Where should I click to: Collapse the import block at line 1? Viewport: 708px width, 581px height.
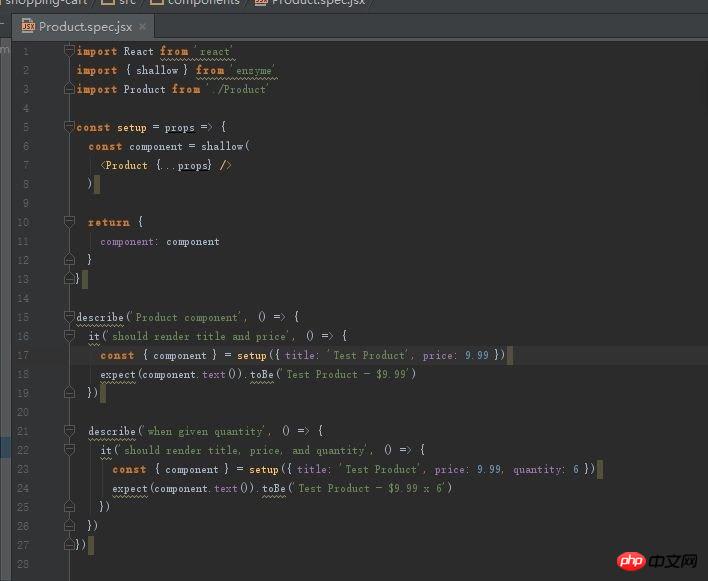pyautogui.click(x=69, y=50)
